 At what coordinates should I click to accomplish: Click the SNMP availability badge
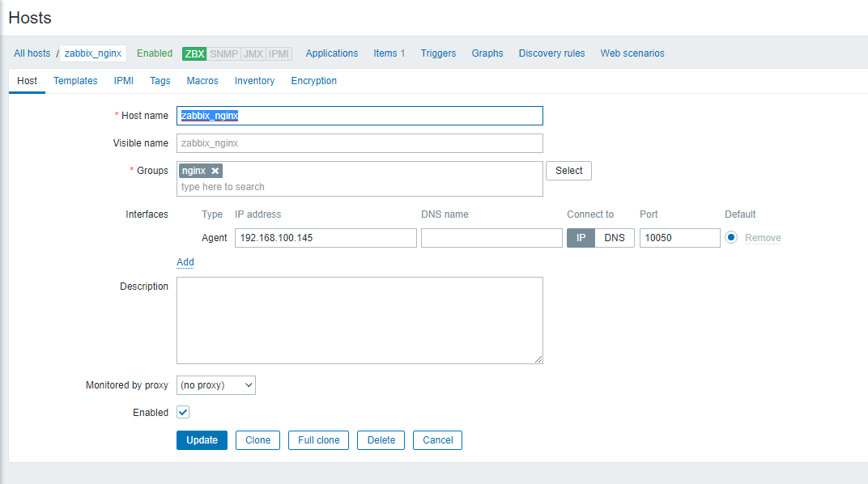[x=223, y=53]
